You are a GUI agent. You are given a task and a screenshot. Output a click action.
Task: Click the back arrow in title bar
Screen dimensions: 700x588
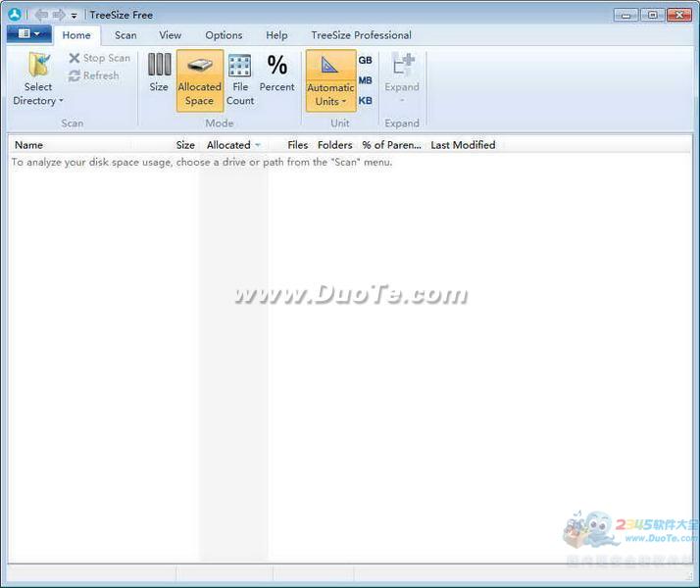(41, 15)
